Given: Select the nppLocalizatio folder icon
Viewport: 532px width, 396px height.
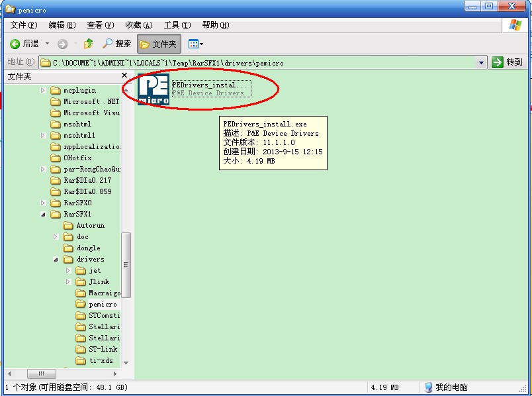Looking at the screenshot, I should pyautogui.click(x=56, y=147).
